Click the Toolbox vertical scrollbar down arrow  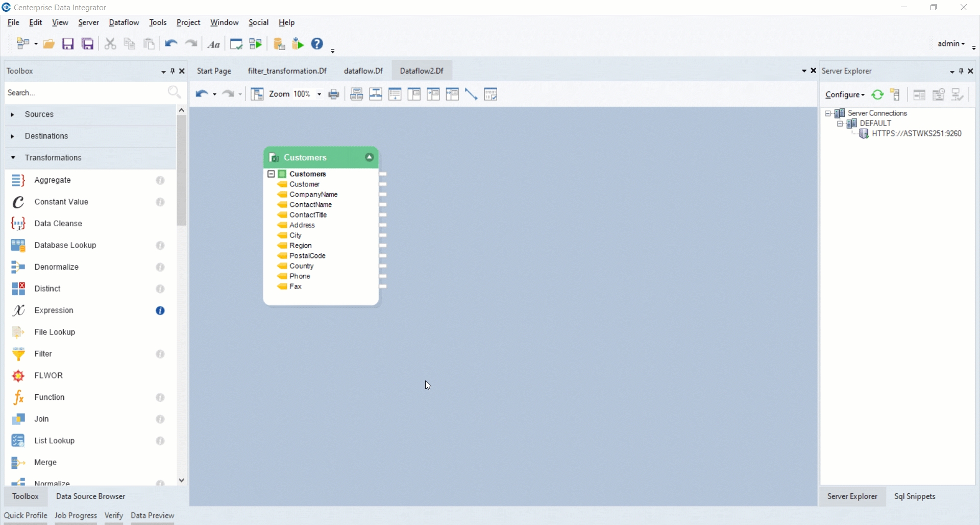click(x=182, y=481)
